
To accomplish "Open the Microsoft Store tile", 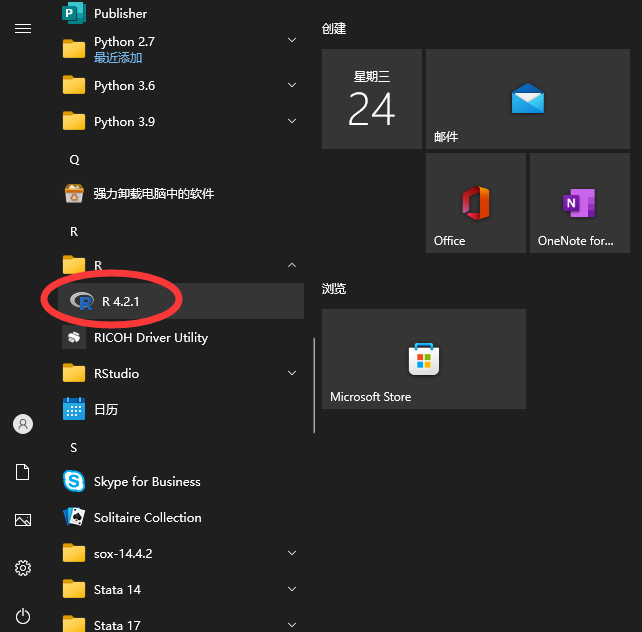I will [x=424, y=359].
